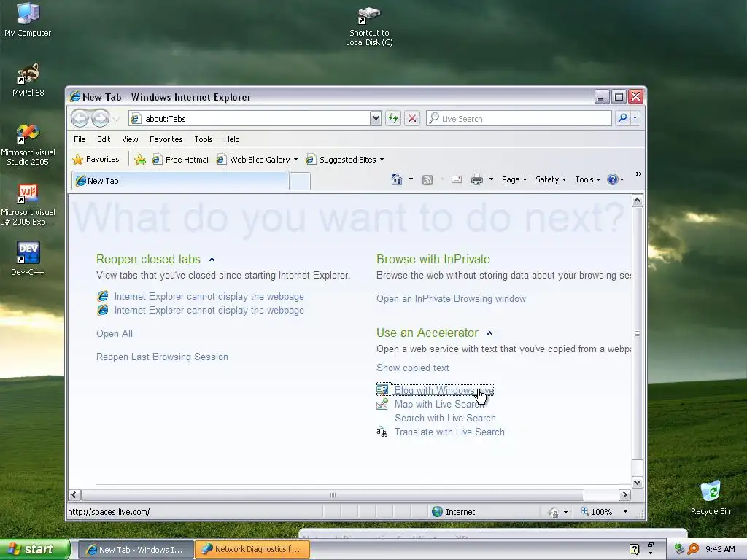Click the horizontal scrollbar right arrow
Image resolution: width=747 pixels, height=560 pixels.
tap(624, 495)
